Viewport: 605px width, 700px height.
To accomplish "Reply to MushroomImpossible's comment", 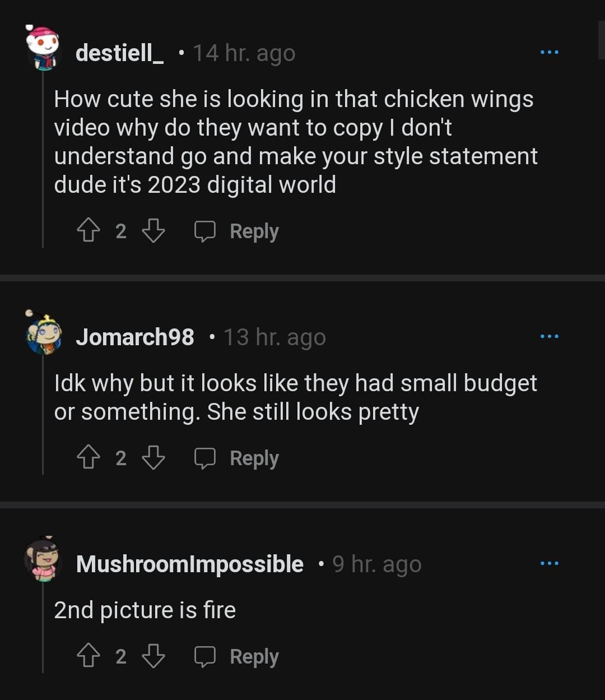I will point(237,656).
